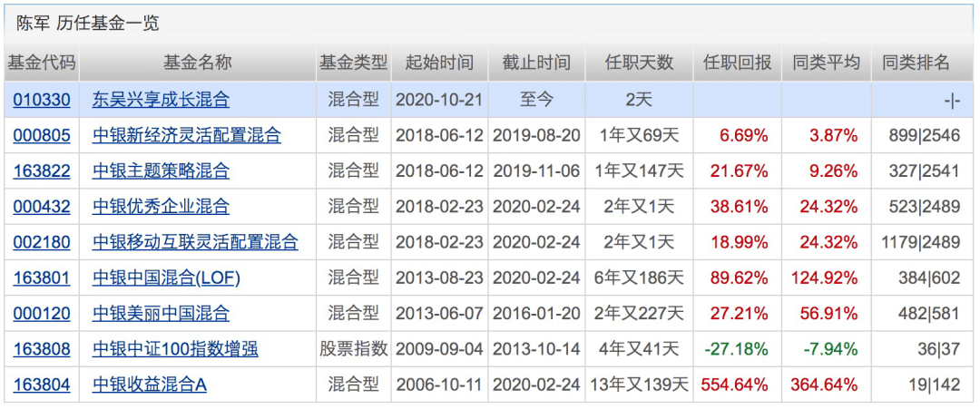
Task: Click the 基金类型 column header
Action: point(354,63)
